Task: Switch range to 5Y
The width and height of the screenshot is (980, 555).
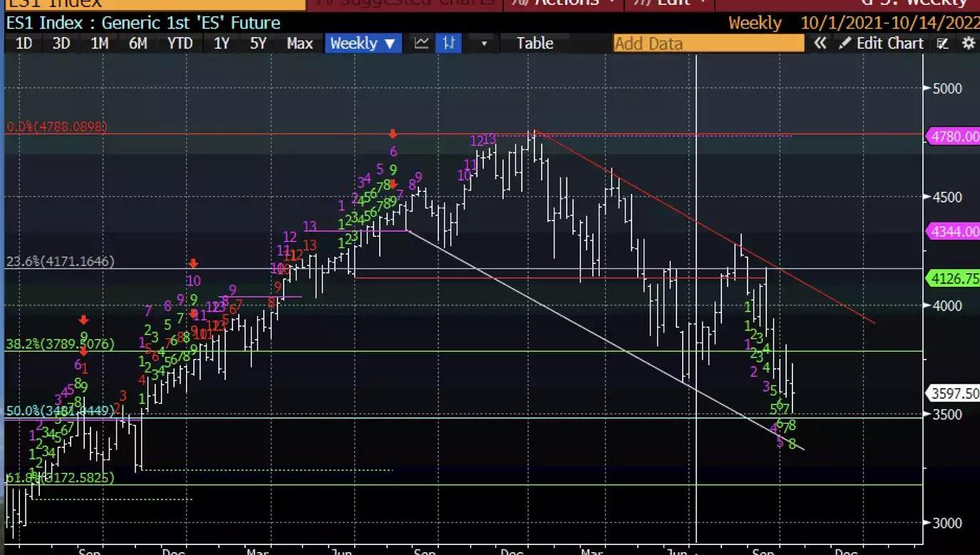Action: (258, 44)
